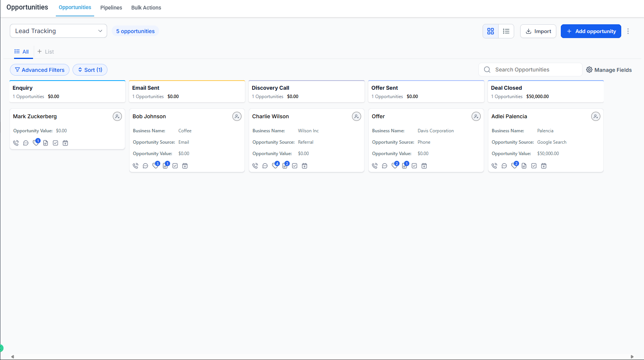Switch to list view layout

(506, 31)
